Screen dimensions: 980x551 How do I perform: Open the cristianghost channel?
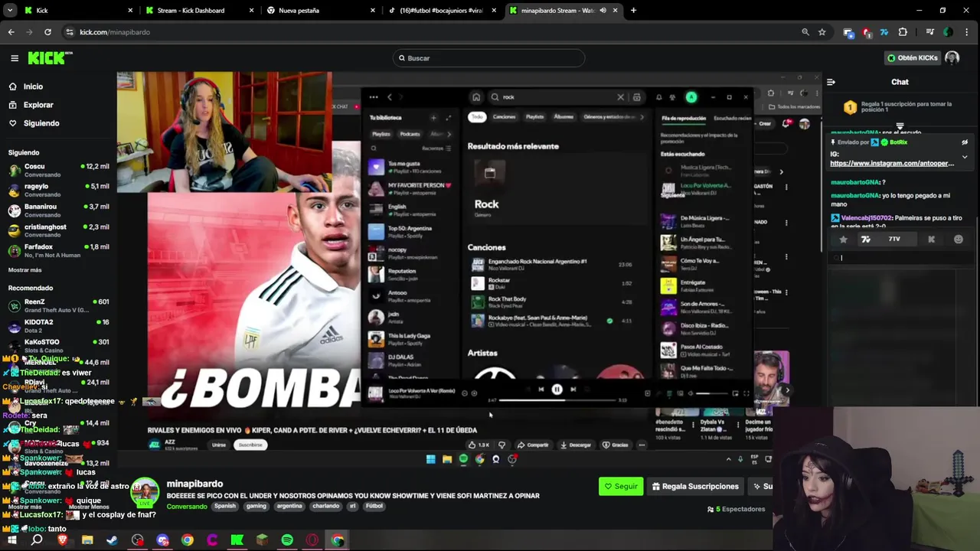tap(58, 230)
